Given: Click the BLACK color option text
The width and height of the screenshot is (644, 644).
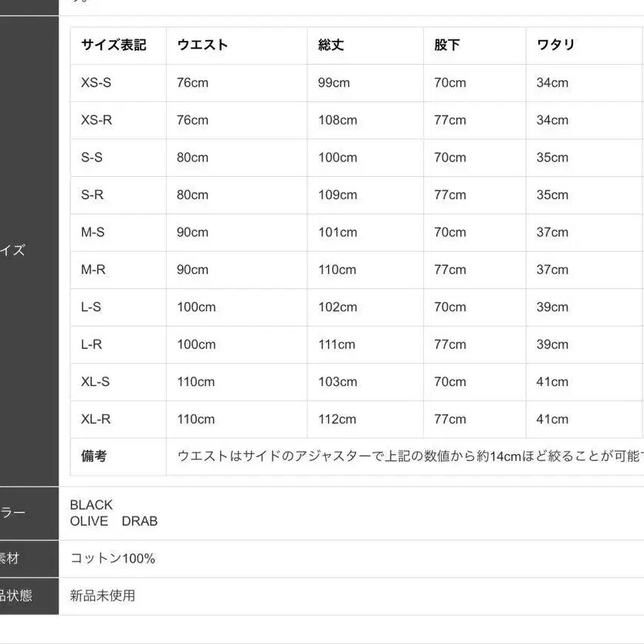Looking at the screenshot, I should pos(91,505).
